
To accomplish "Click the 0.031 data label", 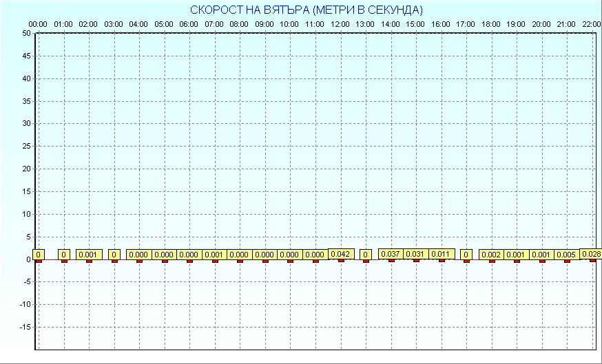I will [415, 254].
